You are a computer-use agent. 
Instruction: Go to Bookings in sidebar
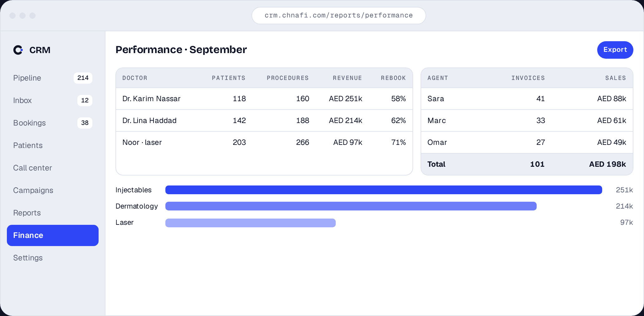(x=52, y=123)
